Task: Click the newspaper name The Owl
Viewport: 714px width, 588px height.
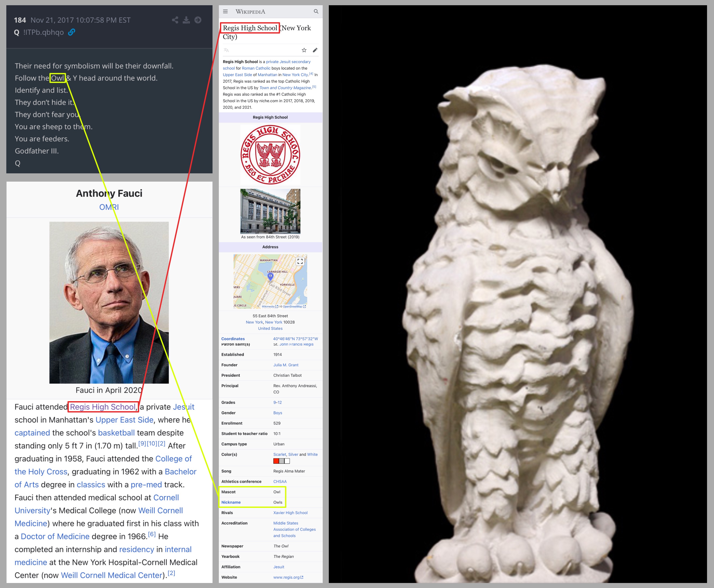Action: pyautogui.click(x=281, y=546)
